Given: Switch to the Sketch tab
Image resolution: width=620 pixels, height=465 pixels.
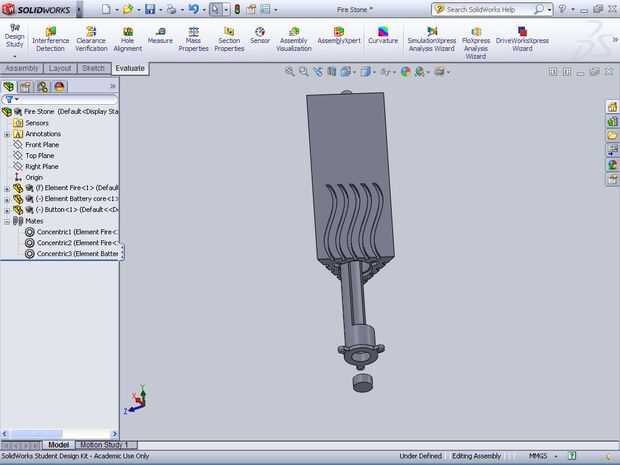Looking at the screenshot, I should click(x=93, y=68).
